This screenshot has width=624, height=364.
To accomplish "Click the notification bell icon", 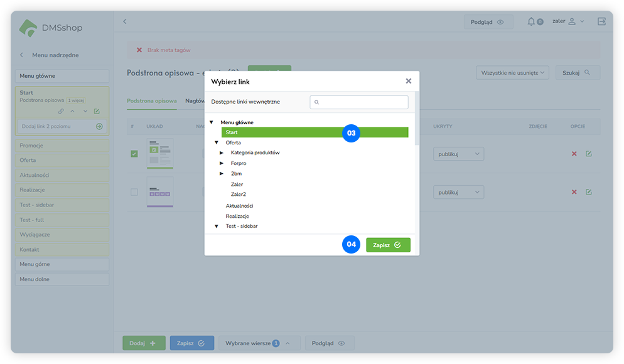I will 532,22.
